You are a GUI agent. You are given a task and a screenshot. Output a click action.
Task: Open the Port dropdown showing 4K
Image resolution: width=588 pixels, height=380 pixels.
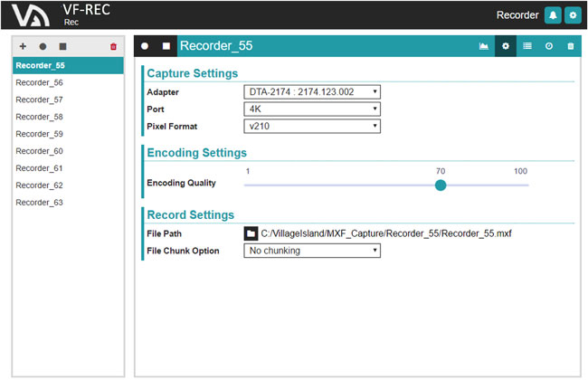(312, 109)
